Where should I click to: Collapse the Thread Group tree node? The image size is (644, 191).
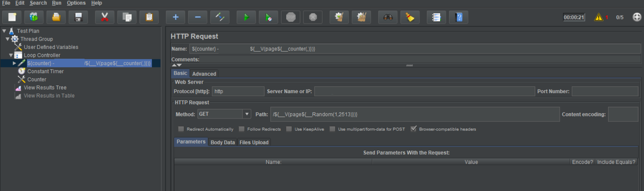pyautogui.click(x=7, y=39)
